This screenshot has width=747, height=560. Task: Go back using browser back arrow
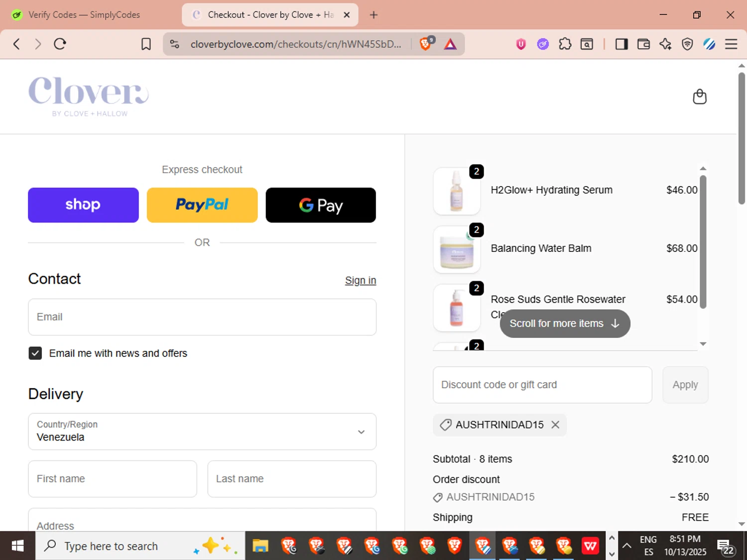click(x=16, y=44)
